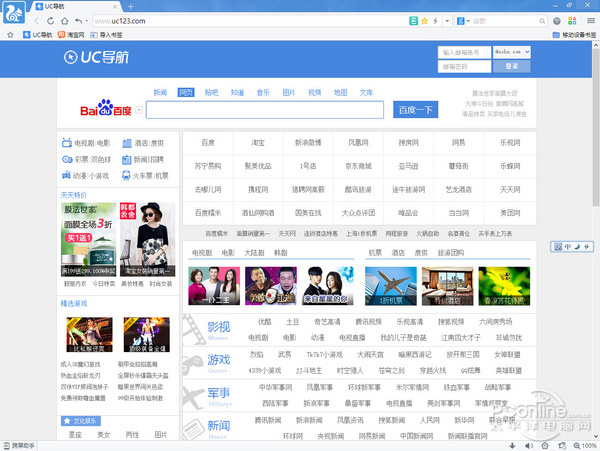Click the 登录 login button

tap(512, 67)
